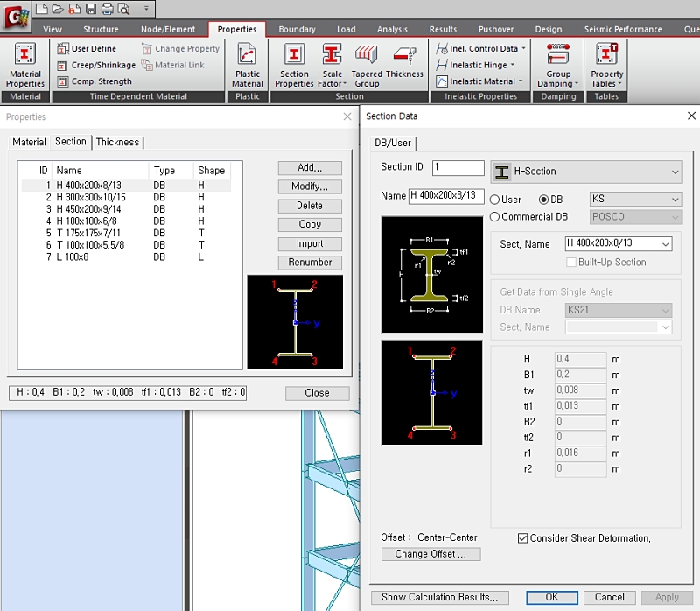This screenshot has width=700, height=611.
Task: Toggle Consider Shear Deformation checkbox
Action: point(523,538)
